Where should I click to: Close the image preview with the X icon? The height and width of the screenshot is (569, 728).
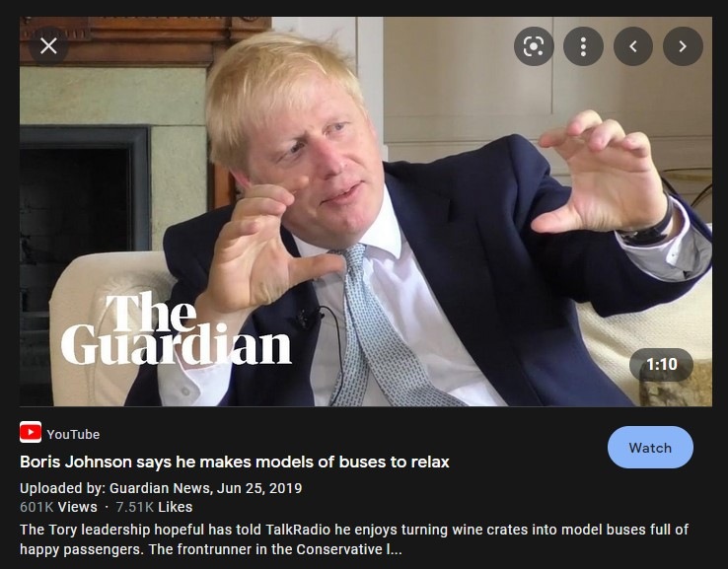[x=48, y=46]
